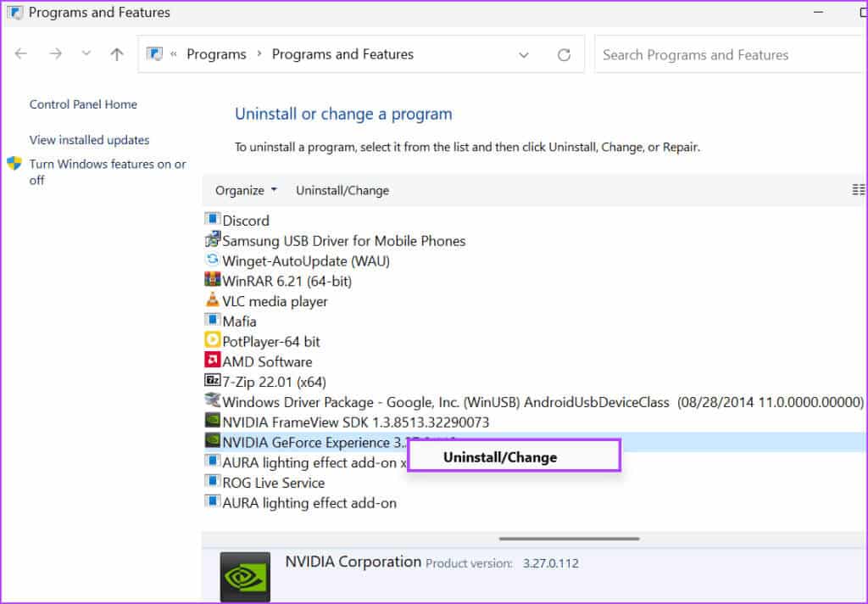Open View installed updates link
This screenshot has height=604, width=868.
pyautogui.click(x=89, y=140)
